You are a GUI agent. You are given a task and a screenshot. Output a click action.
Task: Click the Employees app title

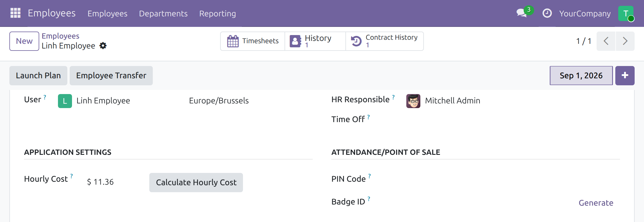[x=52, y=13]
